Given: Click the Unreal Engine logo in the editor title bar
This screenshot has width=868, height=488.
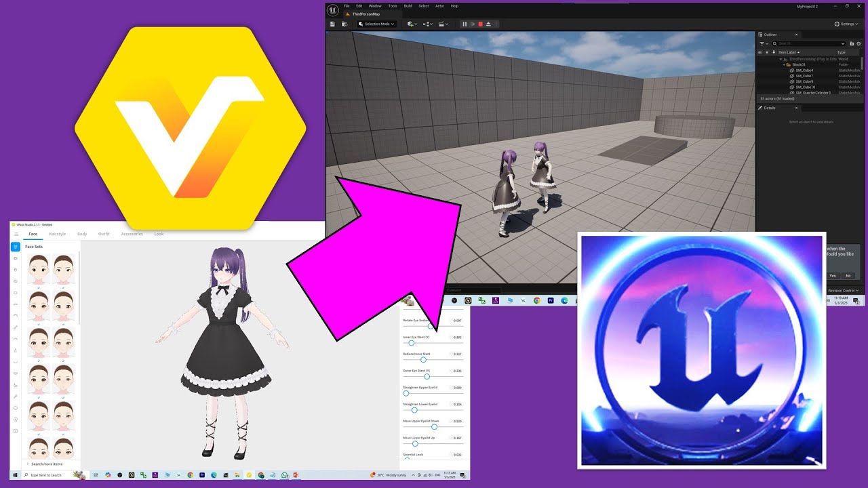Looking at the screenshot, I should (x=333, y=10).
